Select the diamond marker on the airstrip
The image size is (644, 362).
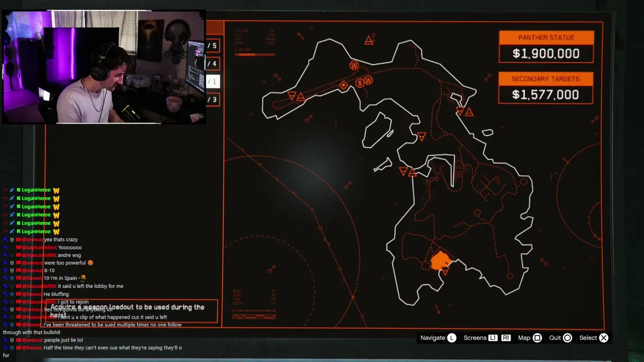(x=344, y=85)
